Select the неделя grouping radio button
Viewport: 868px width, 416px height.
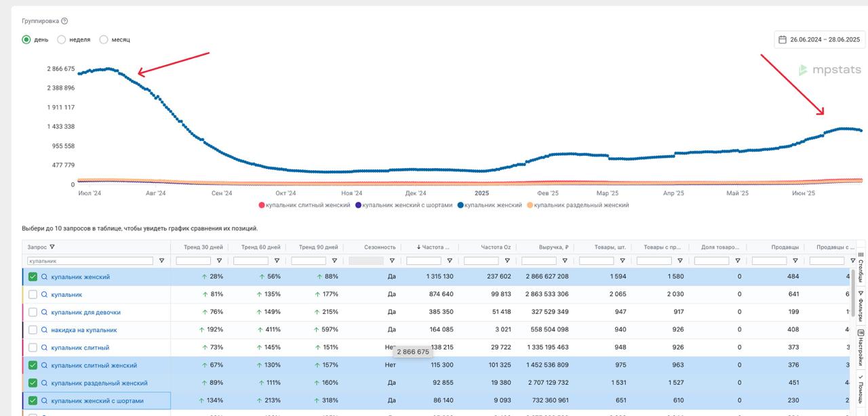pyautogui.click(x=61, y=39)
